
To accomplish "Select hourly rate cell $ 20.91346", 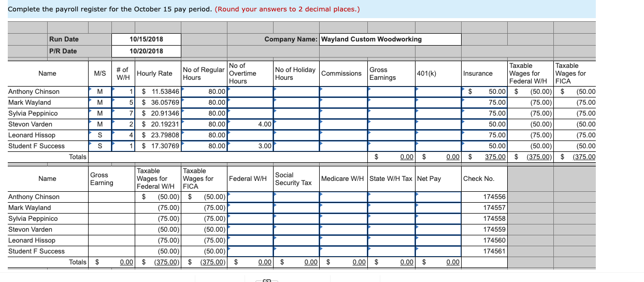I will click(158, 114).
